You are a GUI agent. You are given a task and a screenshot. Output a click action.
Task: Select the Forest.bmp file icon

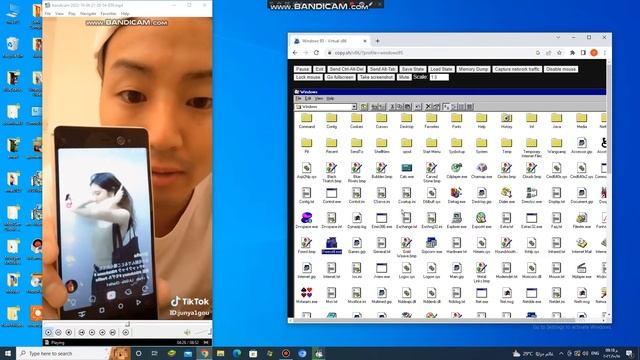(x=307, y=245)
